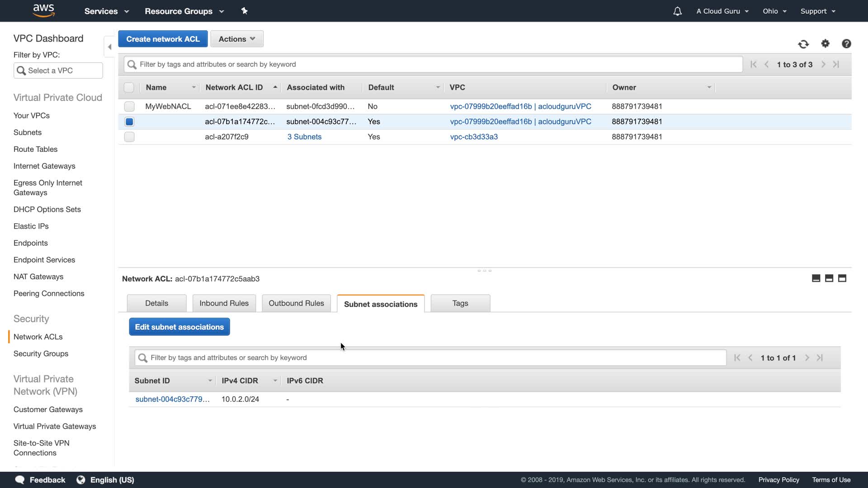Uncheck the selected acl-07b1a174772c row
The height and width of the screenshot is (488, 868).
click(129, 122)
